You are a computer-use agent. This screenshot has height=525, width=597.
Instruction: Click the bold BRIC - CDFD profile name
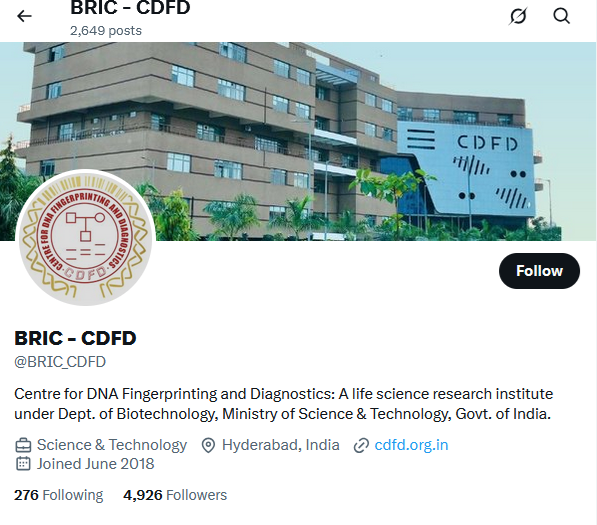point(75,338)
